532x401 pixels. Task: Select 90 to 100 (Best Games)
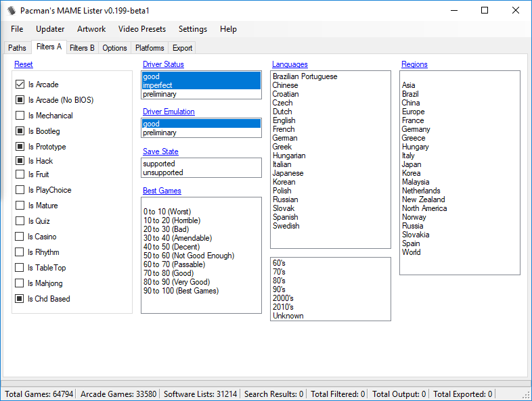point(201,291)
